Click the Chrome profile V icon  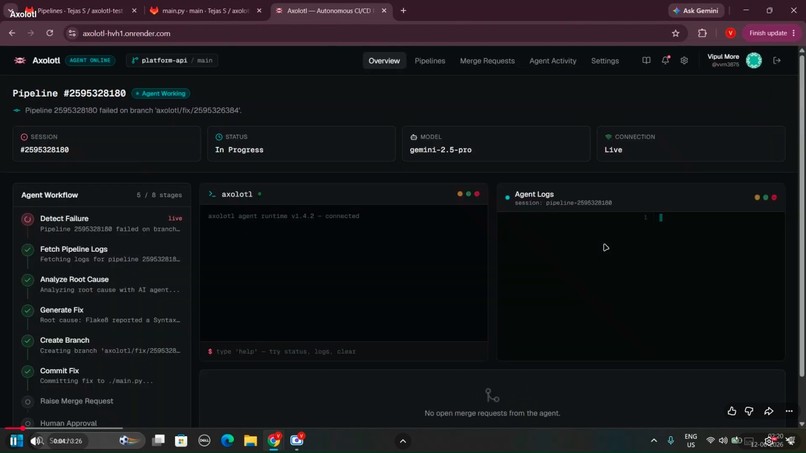[730, 33]
